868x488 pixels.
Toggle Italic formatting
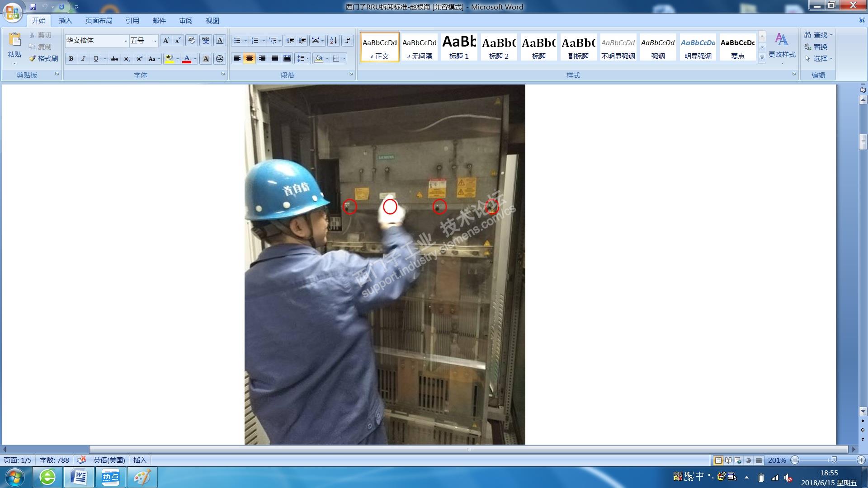(x=83, y=59)
